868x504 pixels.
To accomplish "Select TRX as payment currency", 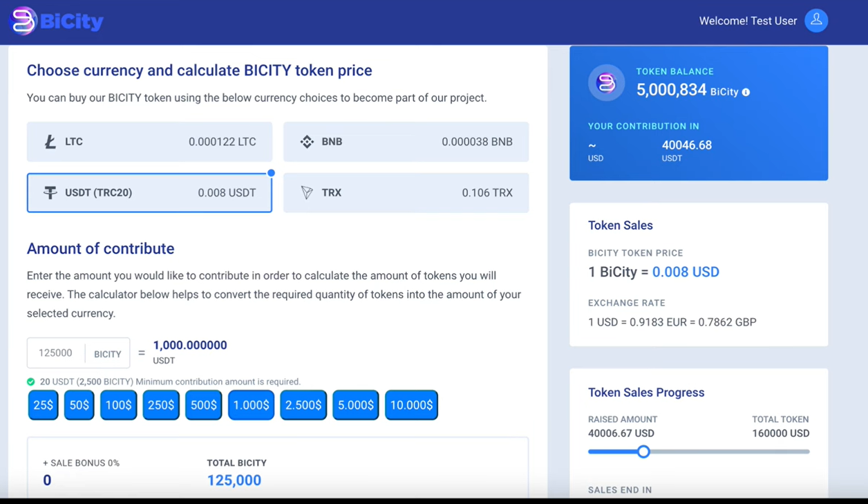I will tap(406, 193).
